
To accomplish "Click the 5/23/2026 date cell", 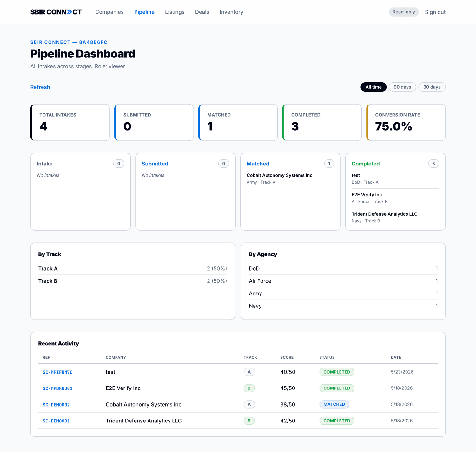I will [402, 372].
